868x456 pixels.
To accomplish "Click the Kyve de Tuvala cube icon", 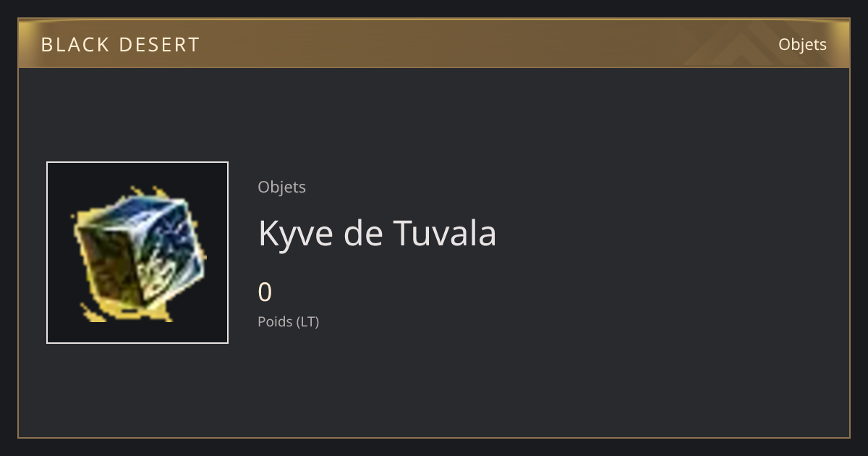I will coord(137,253).
